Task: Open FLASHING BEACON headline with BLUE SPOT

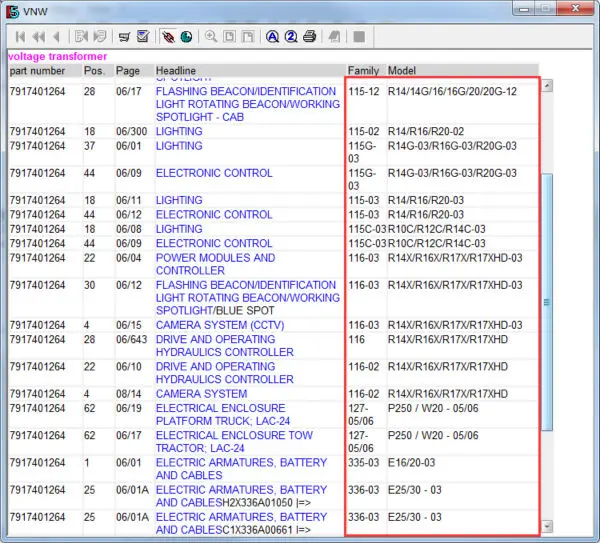Action: [248, 298]
